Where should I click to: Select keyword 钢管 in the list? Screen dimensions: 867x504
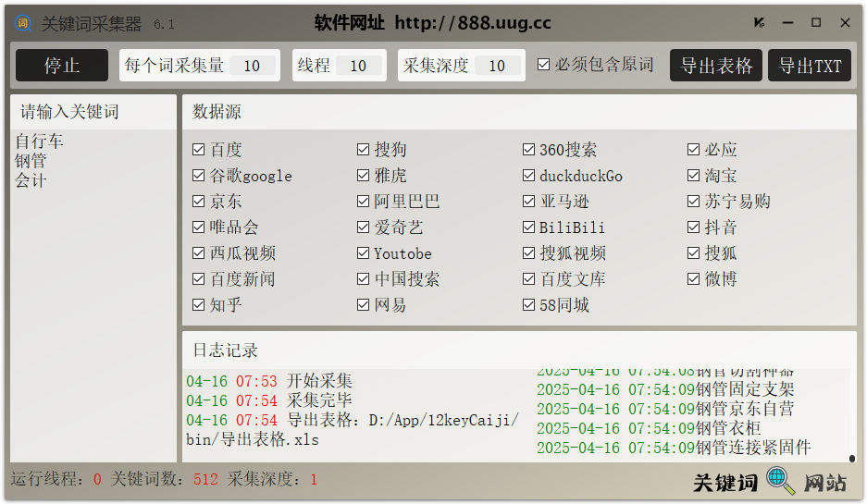click(x=31, y=161)
